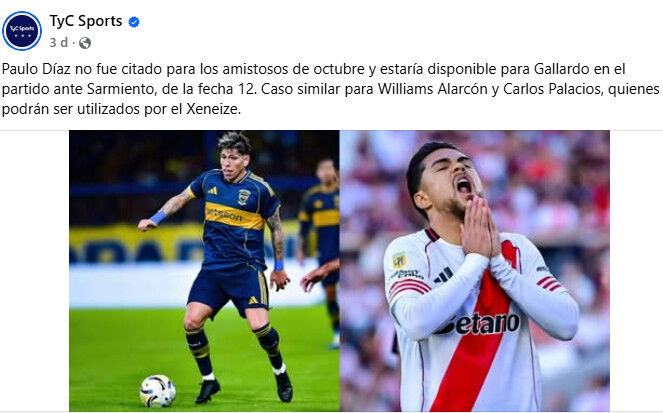Screen dimensions: 663x413
Task: Click the post text mentioning Paulo Díaz
Action: (331, 89)
